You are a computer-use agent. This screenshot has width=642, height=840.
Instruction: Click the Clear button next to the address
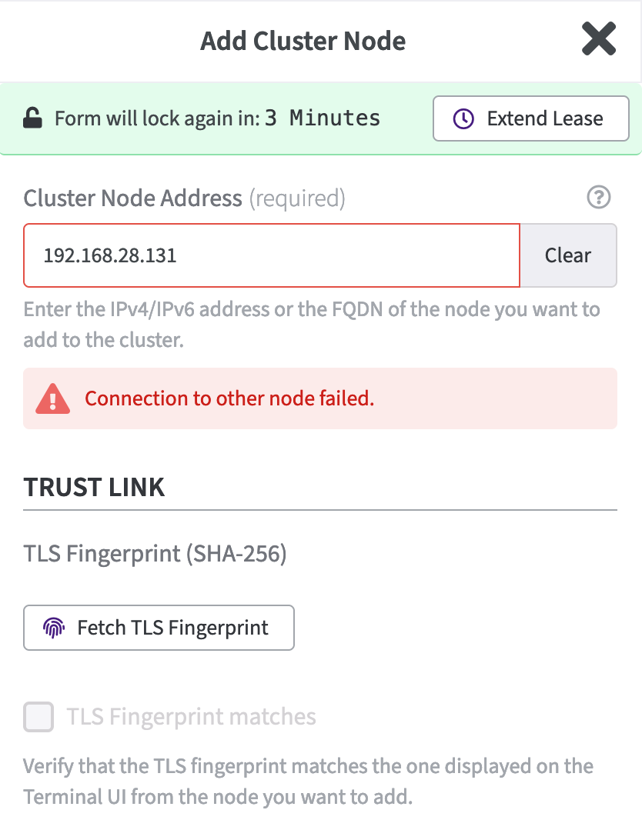(568, 255)
